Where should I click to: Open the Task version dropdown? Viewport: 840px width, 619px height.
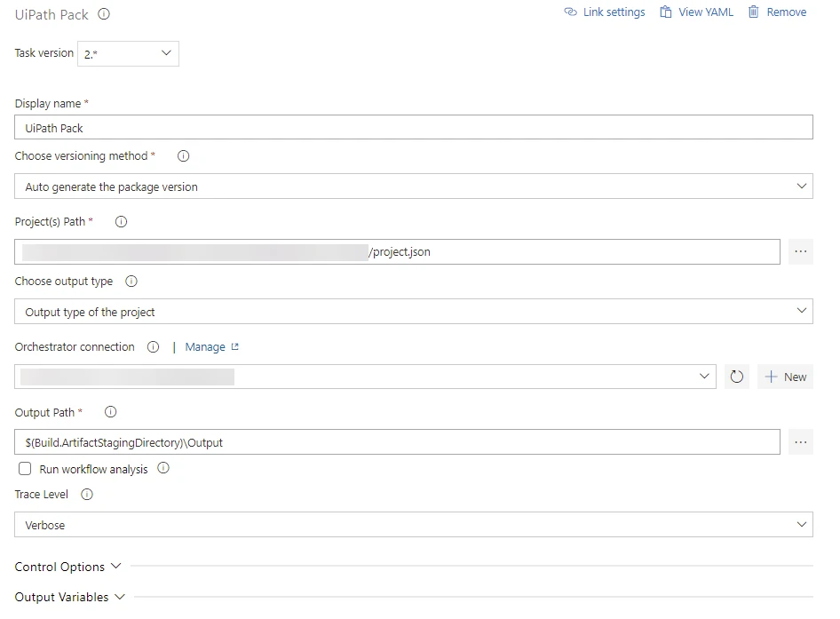[128, 53]
